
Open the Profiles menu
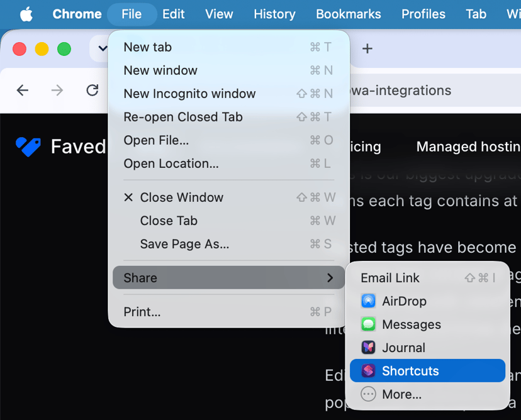pos(423,14)
